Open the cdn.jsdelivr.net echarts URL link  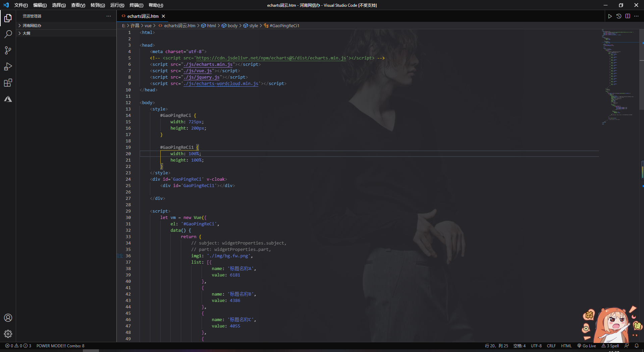[x=271, y=58]
